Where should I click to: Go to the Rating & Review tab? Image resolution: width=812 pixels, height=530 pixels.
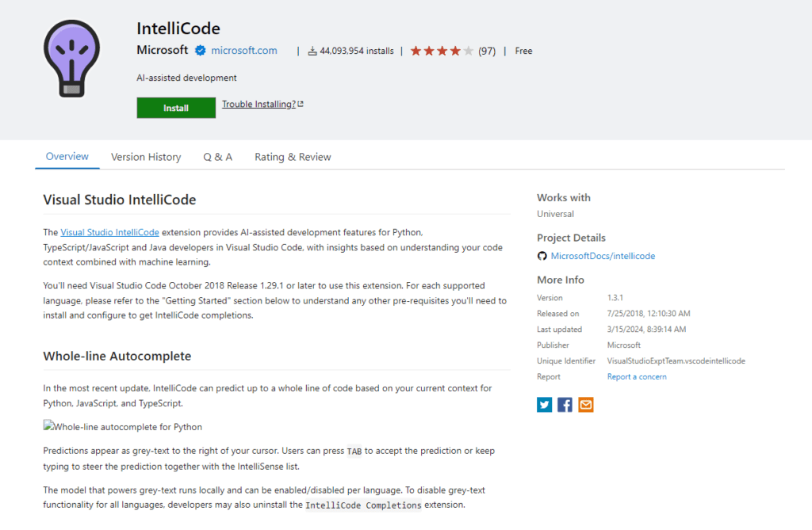[x=293, y=157]
